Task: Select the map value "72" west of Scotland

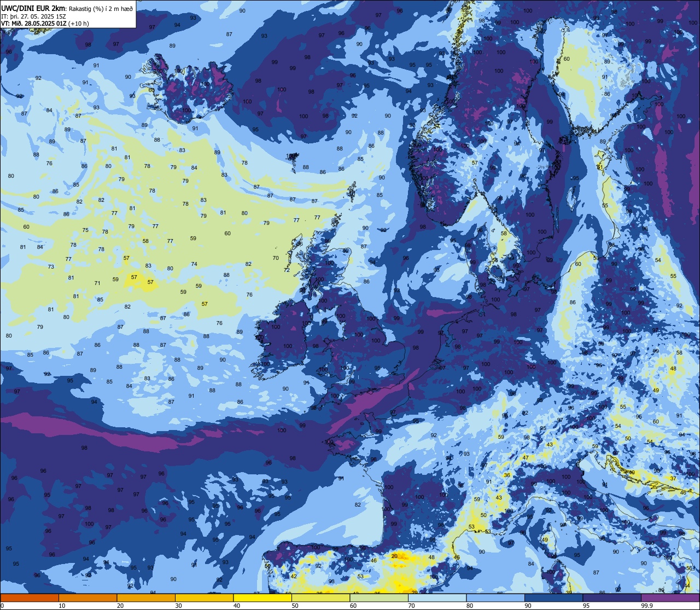Action: tap(287, 270)
